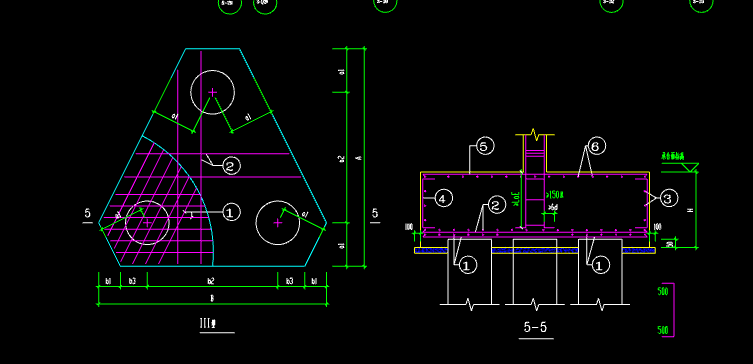The image size is (753, 364).
Task: Click the overall height dimension label A
Action: pyautogui.click(x=359, y=158)
